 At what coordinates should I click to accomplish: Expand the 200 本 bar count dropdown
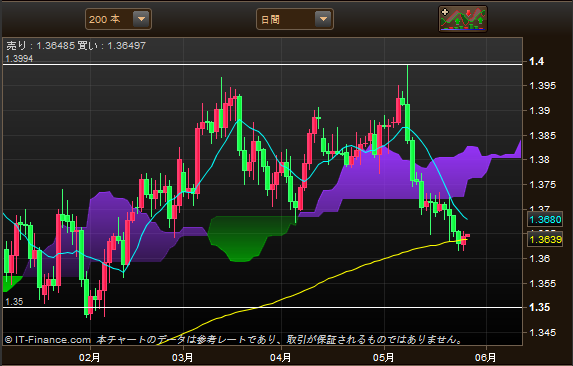(141, 19)
